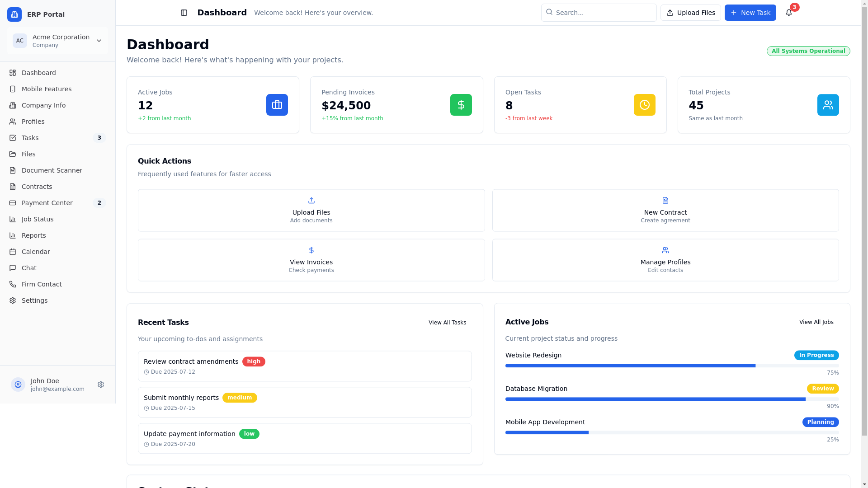
Task: Click the Review status badge
Action: coord(823,389)
